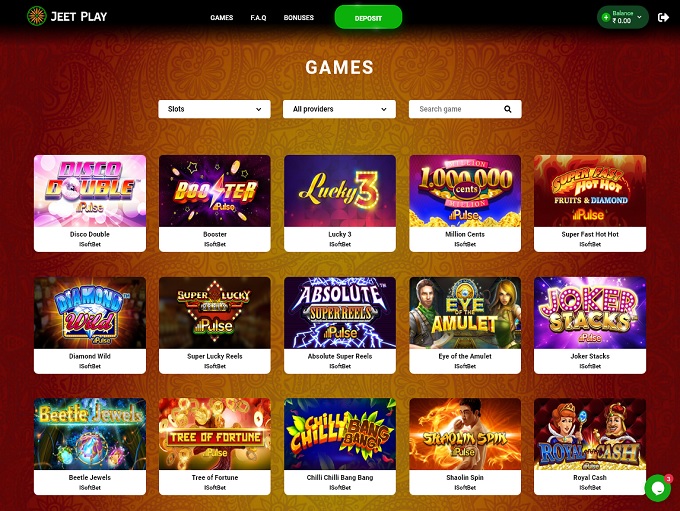Open the All providers dropdown
This screenshot has width=680, height=511.
point(339,109)
